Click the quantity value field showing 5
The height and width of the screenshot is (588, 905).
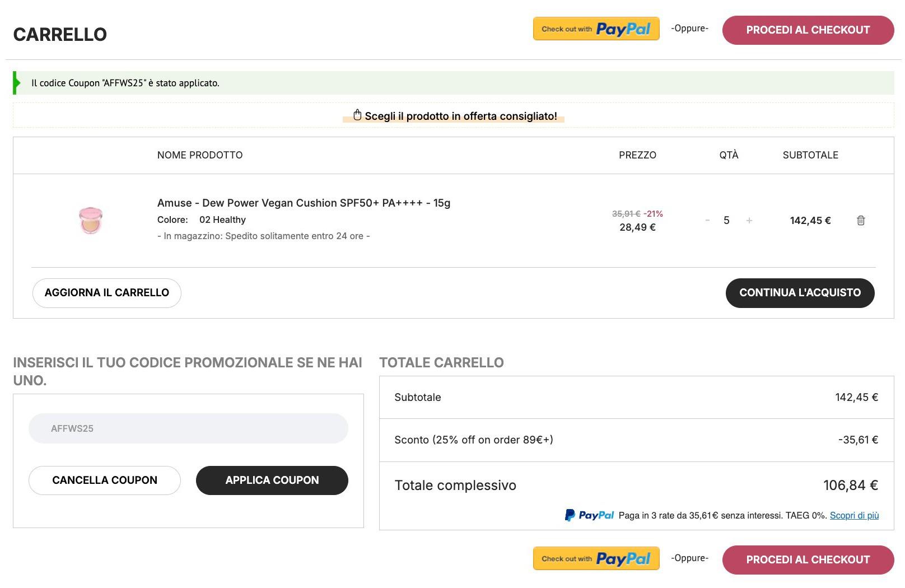coord(726,221)
